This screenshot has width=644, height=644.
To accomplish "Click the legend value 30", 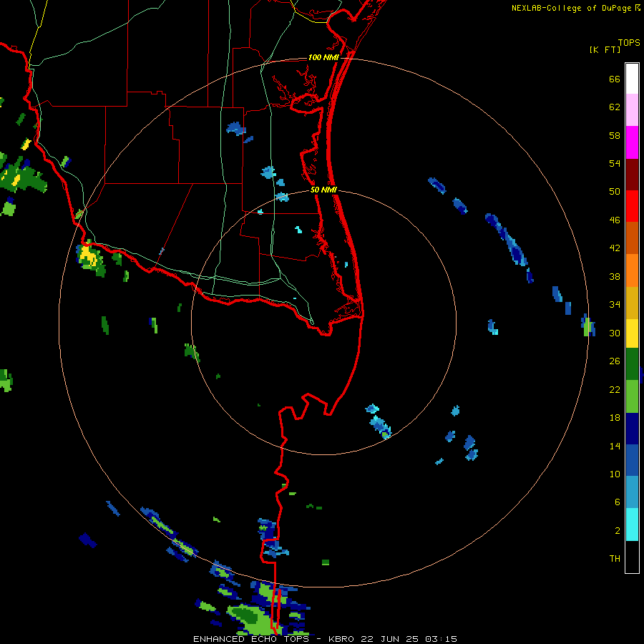I will (x=615, y=333).
